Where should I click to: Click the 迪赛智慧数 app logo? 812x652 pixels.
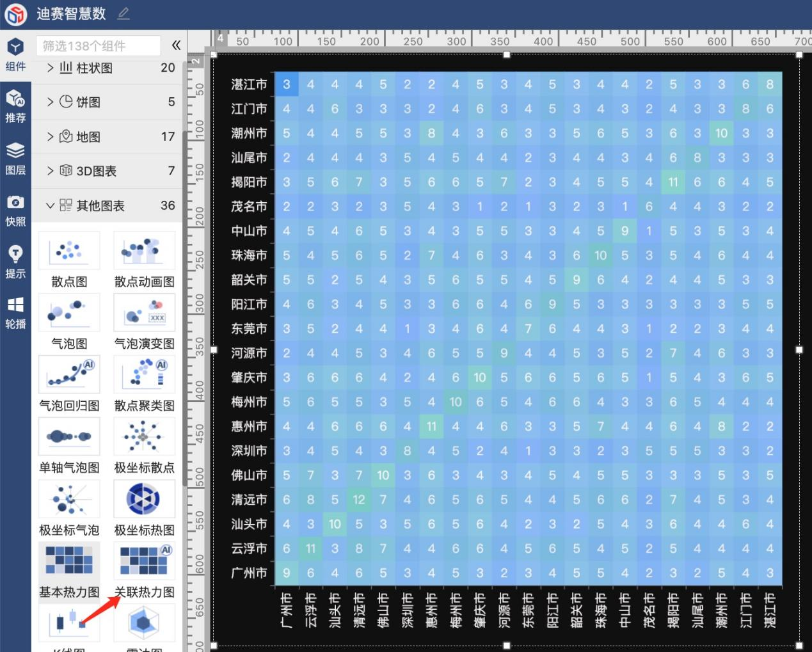coord(15,14)
